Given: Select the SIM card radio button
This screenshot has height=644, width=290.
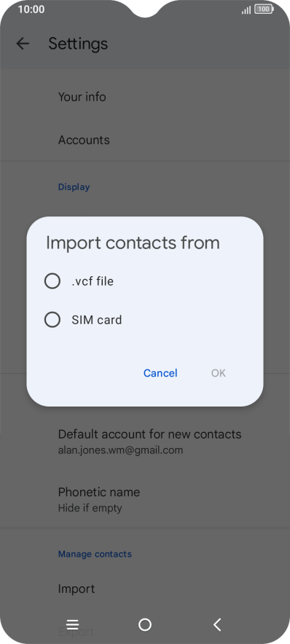Looking at the screenshot, I should click(x=52, y=320).
